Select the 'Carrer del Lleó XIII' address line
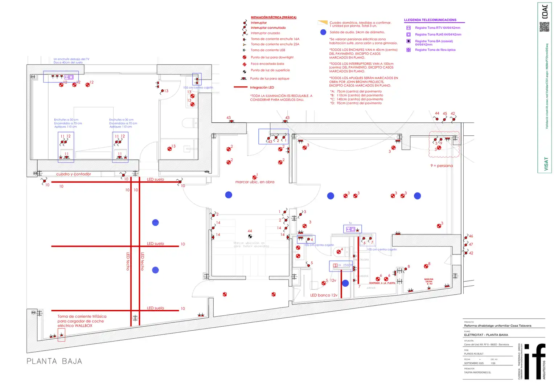 [487, 344]
